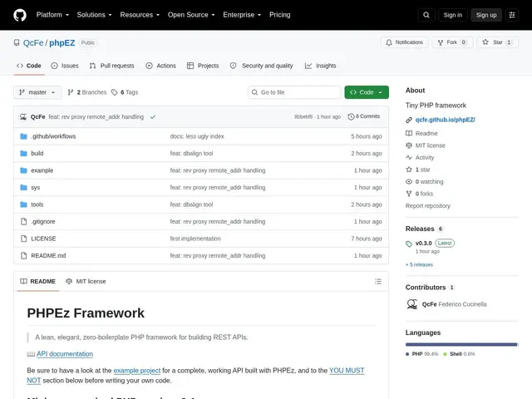Open the GitHub home logo
532x399 pixels.
pyautogui.click(x=20, y=15)
